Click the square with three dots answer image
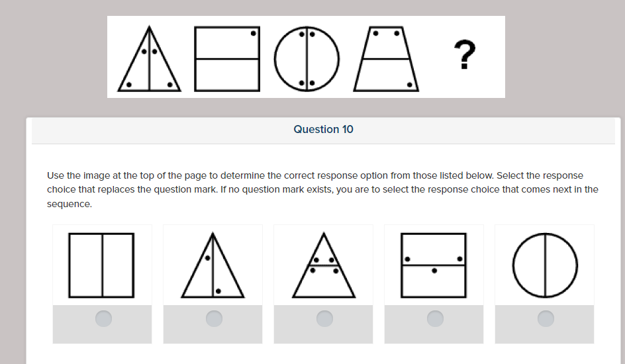The height and width of the screenshot is (364, 625). (x=434, y=265)
